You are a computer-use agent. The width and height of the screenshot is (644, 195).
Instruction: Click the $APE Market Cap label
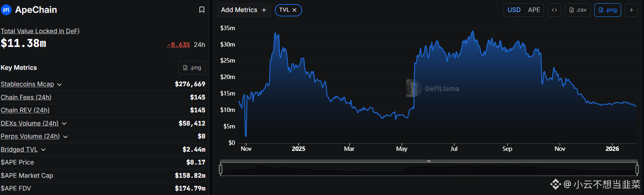click(27, 176)
